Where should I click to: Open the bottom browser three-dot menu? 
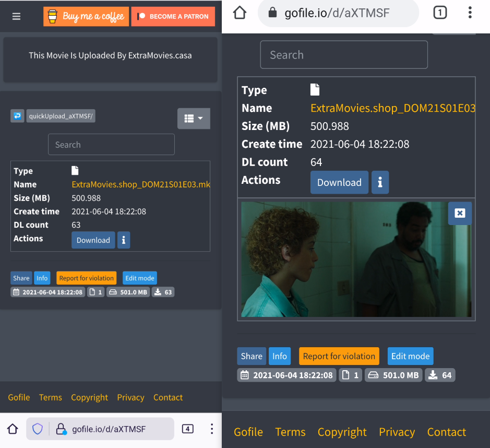point(212,428)
